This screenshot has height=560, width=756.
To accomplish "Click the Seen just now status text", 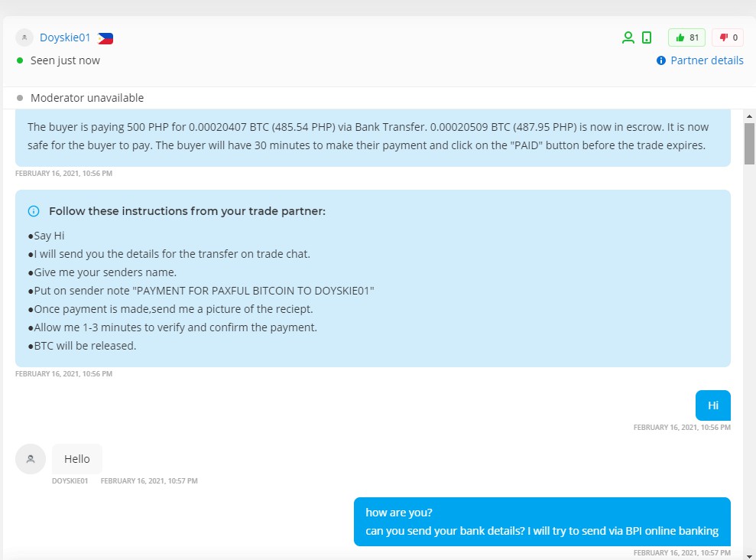I will click(65, 60).
